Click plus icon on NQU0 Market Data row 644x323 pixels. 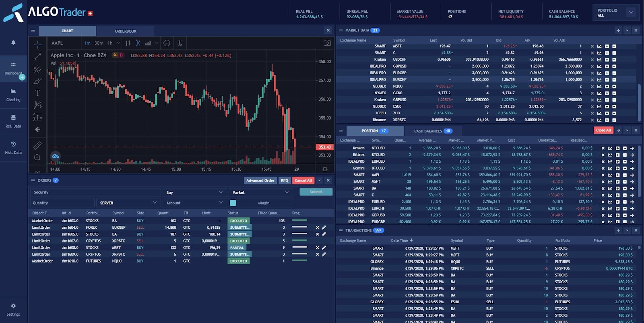click(607, 86)
